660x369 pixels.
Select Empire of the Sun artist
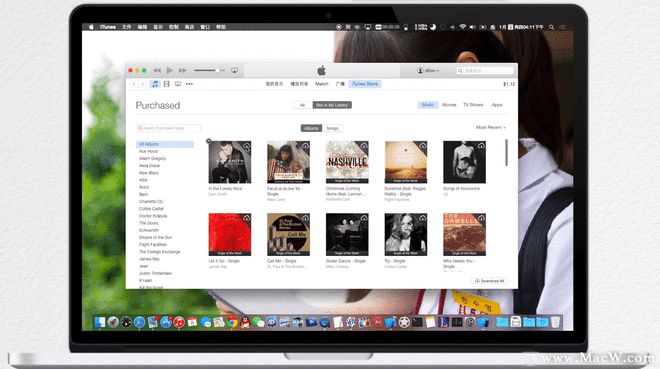155,237
